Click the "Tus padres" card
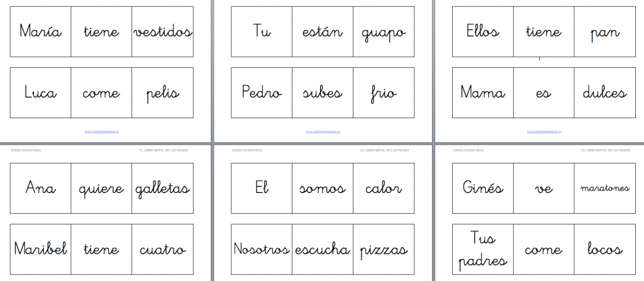This screenshot has height=281, width=644. point(483,249)
